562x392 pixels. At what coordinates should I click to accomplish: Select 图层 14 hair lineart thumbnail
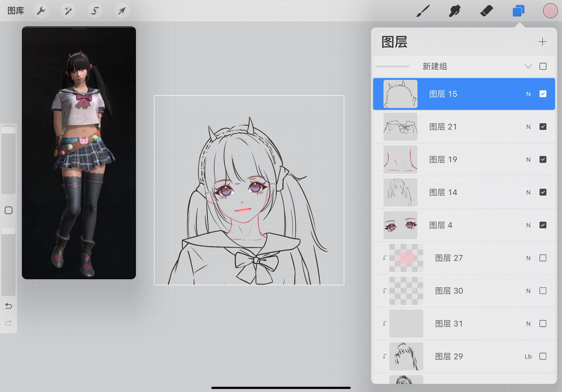(400, 192)
